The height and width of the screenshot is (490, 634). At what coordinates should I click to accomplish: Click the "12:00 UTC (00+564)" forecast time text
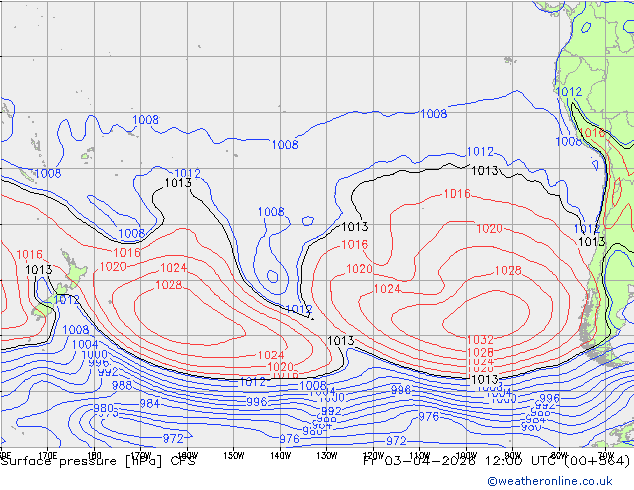[x=556, y=460]
